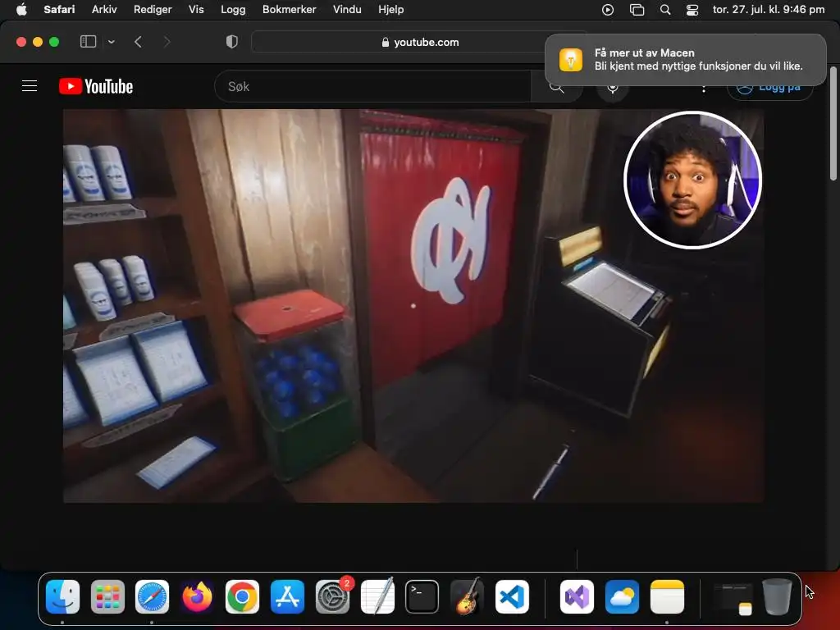Image resolution: width=840 pixels, height=630 pixels.
Task: Open Notes app from the Dock
Action: [x=667, y=597]
